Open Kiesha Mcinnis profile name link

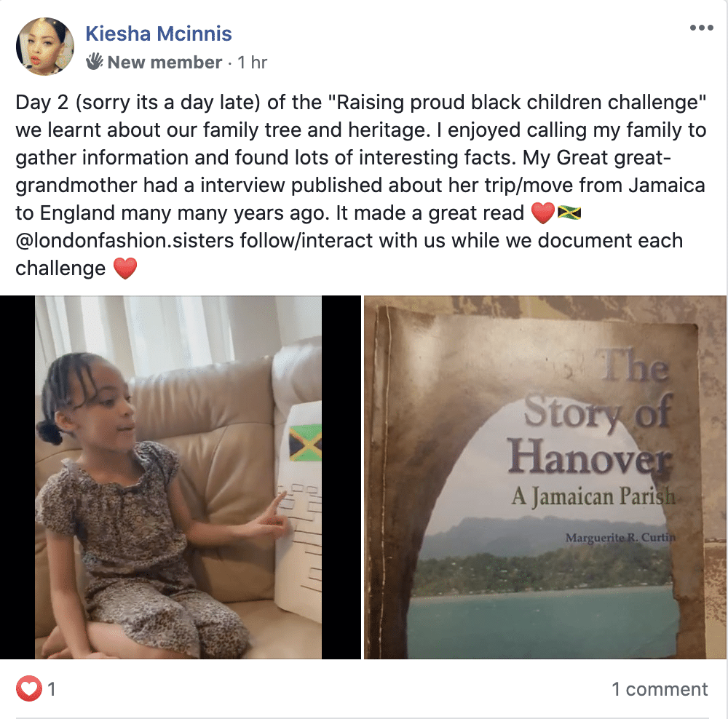coord(159,34)
